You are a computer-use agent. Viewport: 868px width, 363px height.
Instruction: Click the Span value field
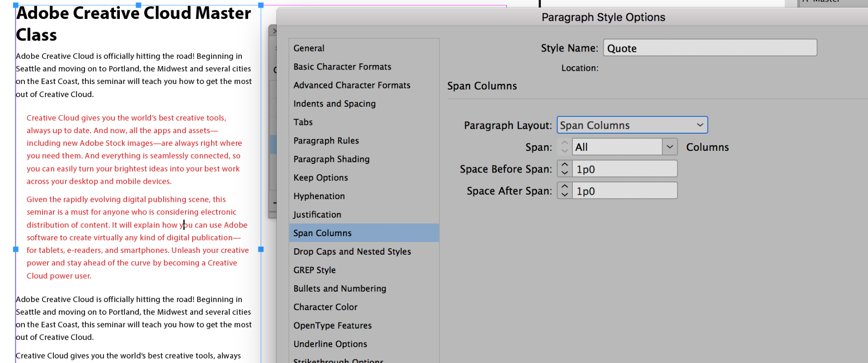(x=617, y=147)
